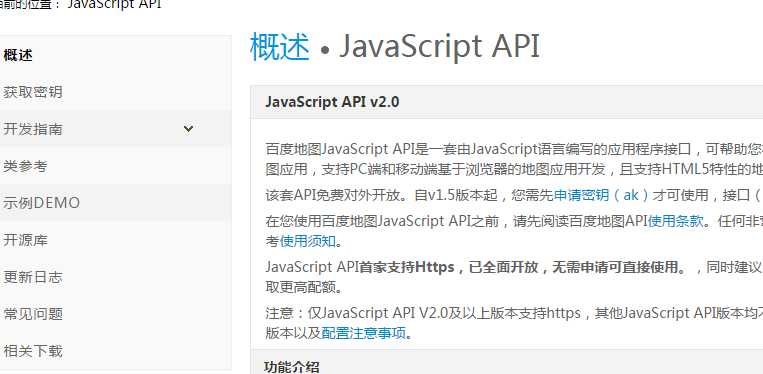Click bold text 首家支持Https

coord(407,267)
